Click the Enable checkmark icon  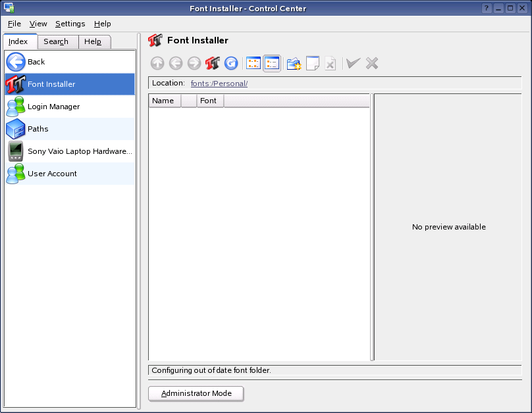[x=353, y=63]
